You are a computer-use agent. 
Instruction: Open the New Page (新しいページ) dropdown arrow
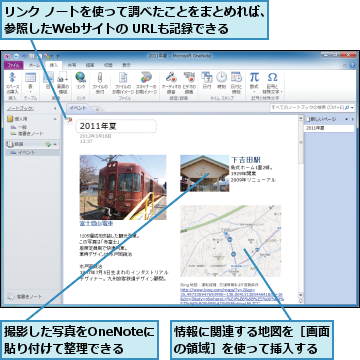346,119
